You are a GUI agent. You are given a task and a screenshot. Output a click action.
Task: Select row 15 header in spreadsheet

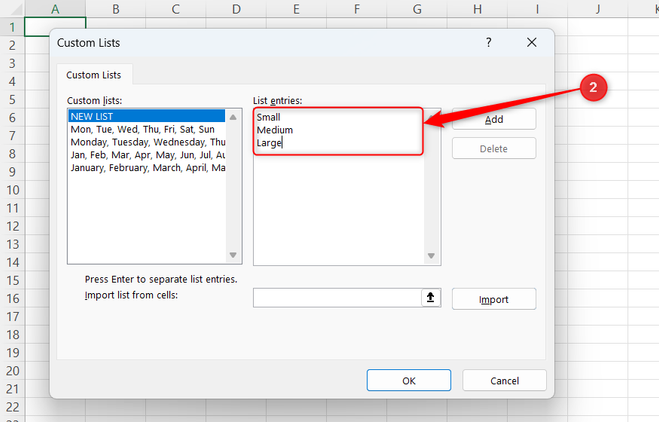[12, 280]
